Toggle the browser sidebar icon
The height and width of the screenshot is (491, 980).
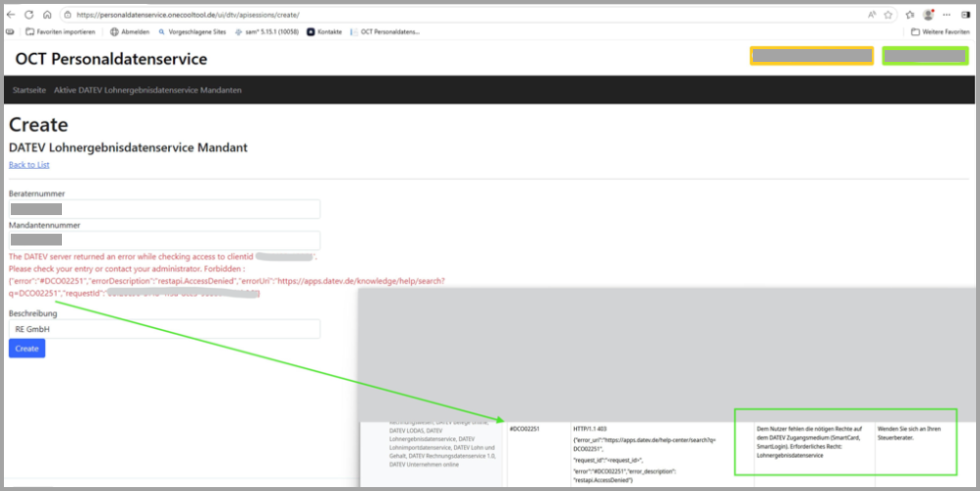[964, 15]
